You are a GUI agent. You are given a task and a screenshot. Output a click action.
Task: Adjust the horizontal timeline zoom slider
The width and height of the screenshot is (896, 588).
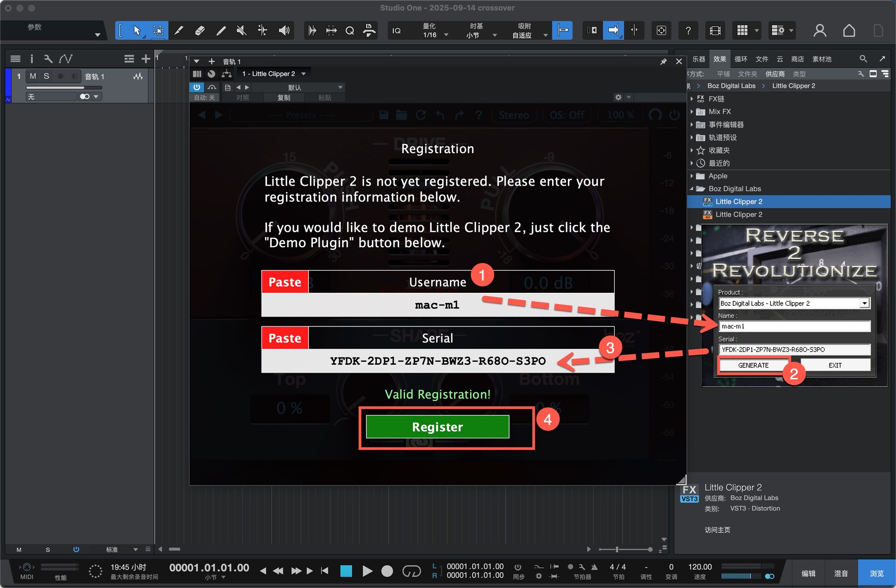click(625, 549)
